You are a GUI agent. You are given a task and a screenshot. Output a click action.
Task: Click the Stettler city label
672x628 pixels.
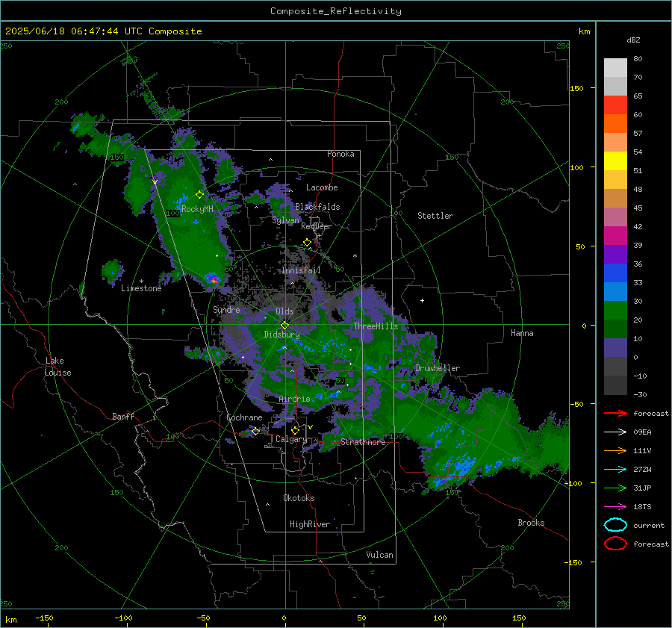pos(435,216)
